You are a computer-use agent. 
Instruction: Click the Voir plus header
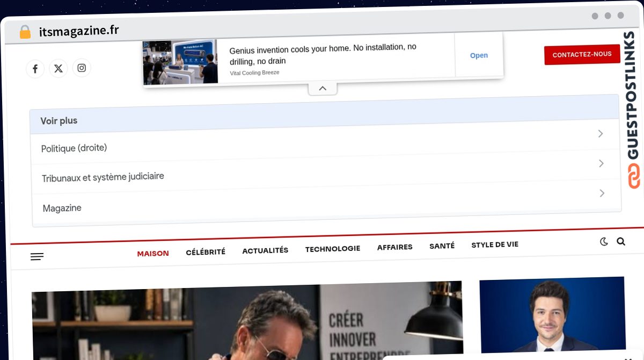click(59, 121)
